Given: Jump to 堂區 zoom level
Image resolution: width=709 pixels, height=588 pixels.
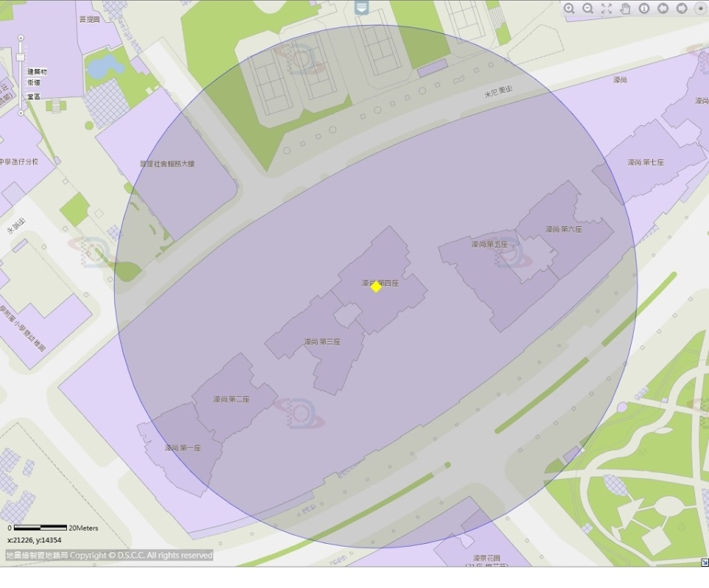Looking at the screenshot, I should coord(34,96).
